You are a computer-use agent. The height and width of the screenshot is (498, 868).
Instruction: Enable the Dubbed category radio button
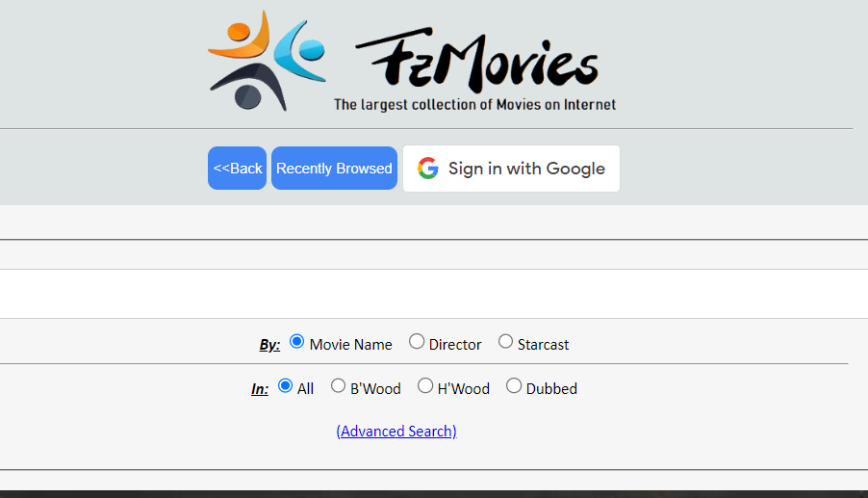click(514, 386)
